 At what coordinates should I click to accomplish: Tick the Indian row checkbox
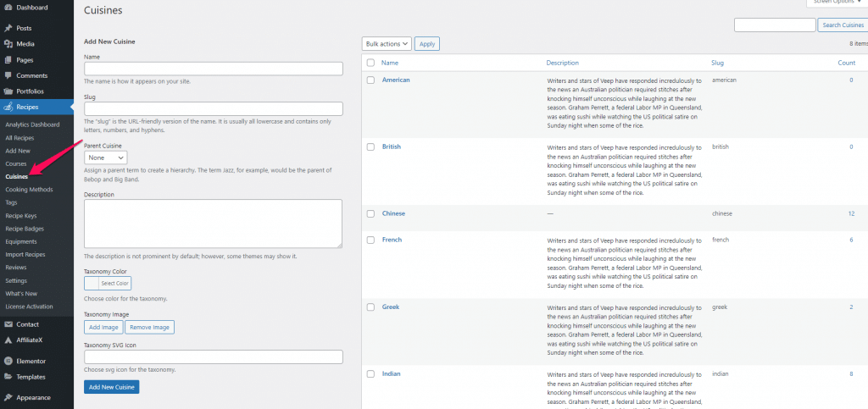pyautogui.click(x=371, y=374)
